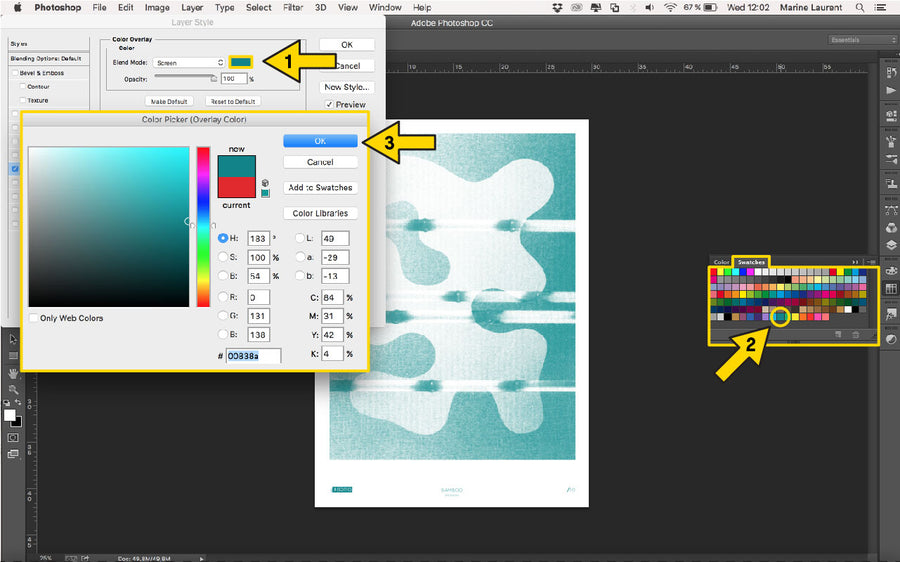The height and width of the screenshot is (562, 900).
Task: Click the hex color input field
Action: [253, 355]
